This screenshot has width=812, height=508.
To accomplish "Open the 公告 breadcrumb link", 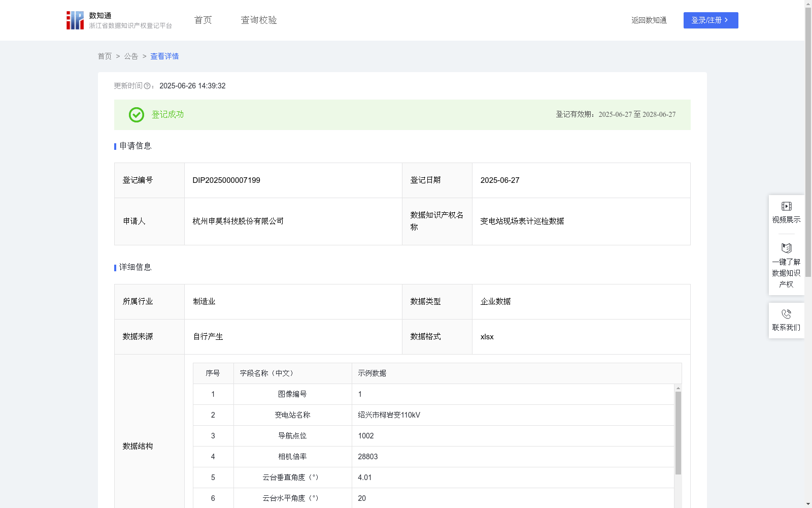I will pyautogui.click(x=130, y=56).
